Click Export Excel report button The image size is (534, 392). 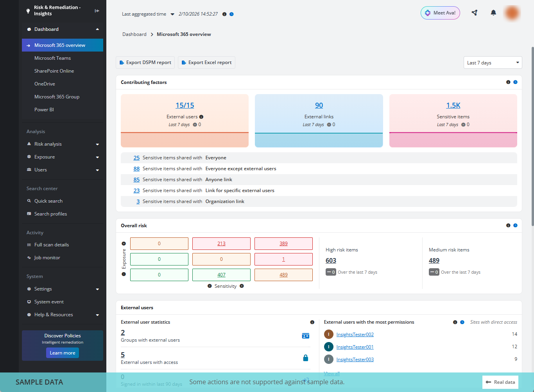tap(206, 62)
